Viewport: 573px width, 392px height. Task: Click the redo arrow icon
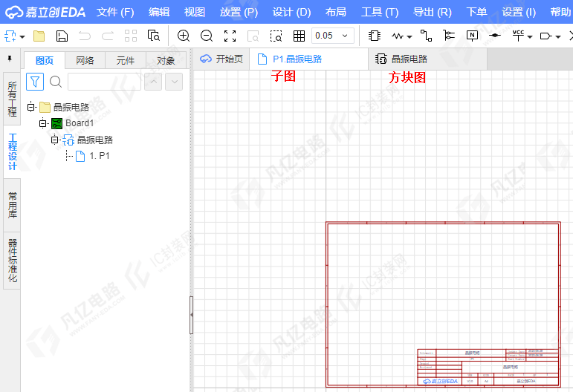pos(108,36)
